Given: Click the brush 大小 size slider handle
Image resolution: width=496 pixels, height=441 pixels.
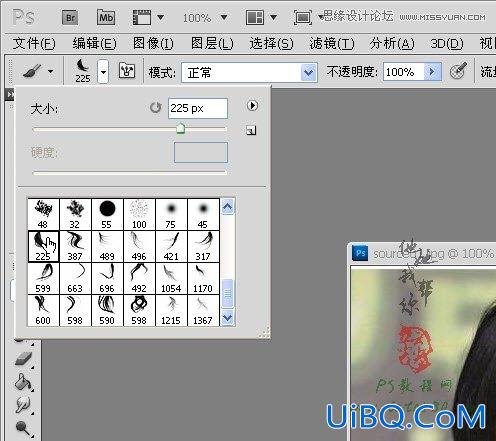Looking at the screenshot, I should click(x=180, y=128).
